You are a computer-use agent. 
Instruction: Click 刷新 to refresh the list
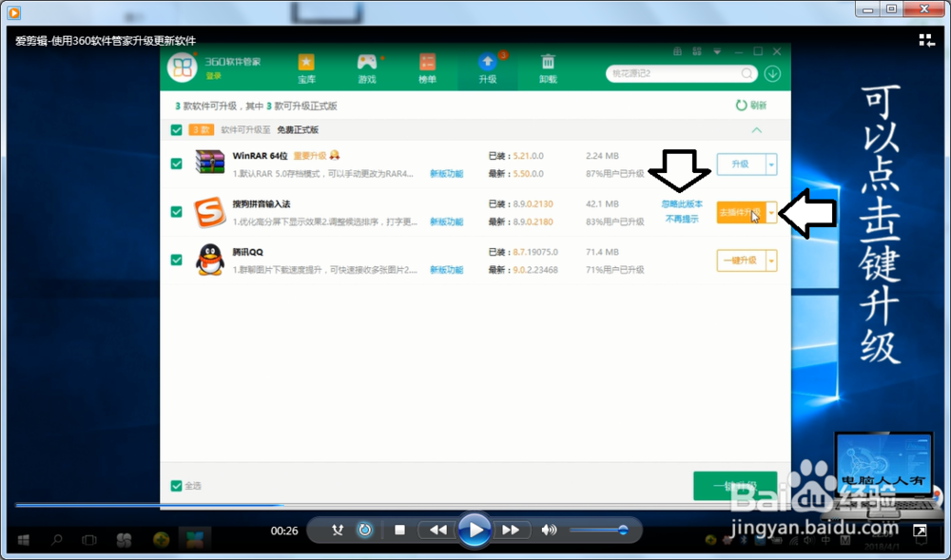click(751, 106)
